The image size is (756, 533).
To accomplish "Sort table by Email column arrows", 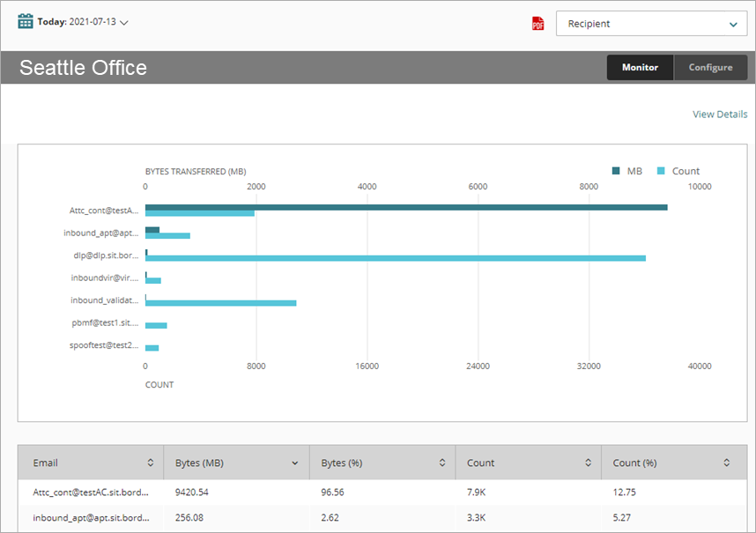I will [151, 463].
